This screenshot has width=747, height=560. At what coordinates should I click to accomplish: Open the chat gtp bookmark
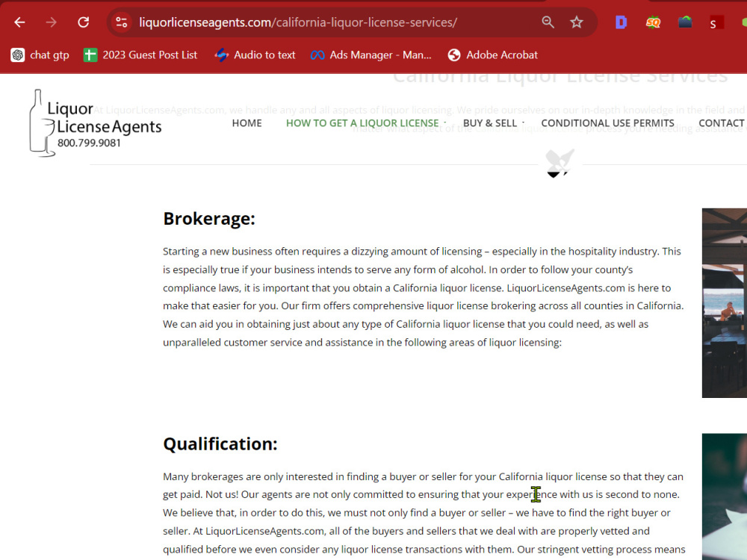coord(40,55)
